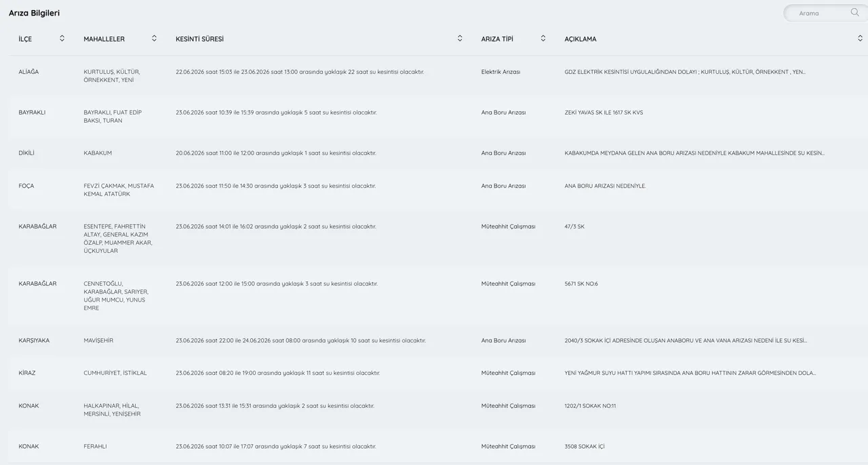
Task: Click the Arıza Bilgileri page title
Action: point(34,13)
